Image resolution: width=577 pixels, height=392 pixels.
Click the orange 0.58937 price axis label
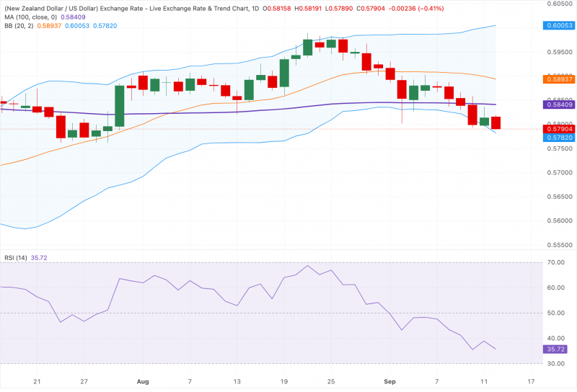(x=560, y=79)
